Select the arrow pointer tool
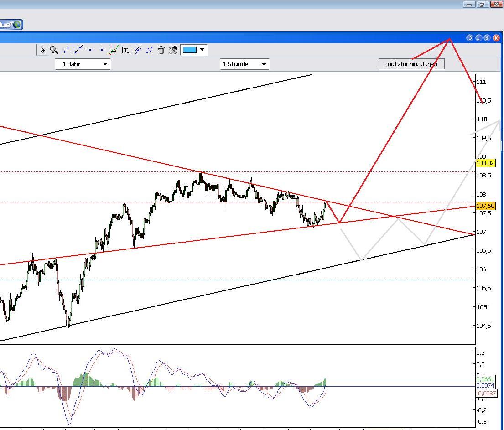 tap(42, 50)
